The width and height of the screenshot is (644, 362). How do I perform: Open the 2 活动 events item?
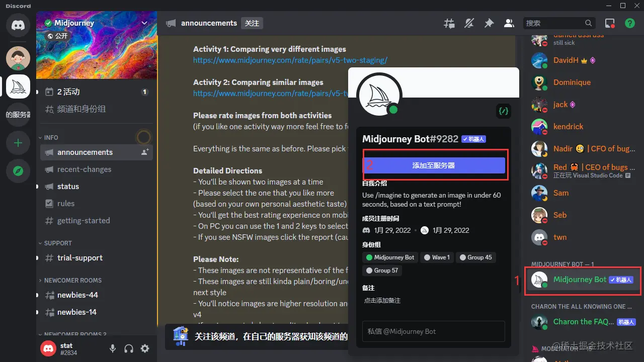tap(97, 92)
